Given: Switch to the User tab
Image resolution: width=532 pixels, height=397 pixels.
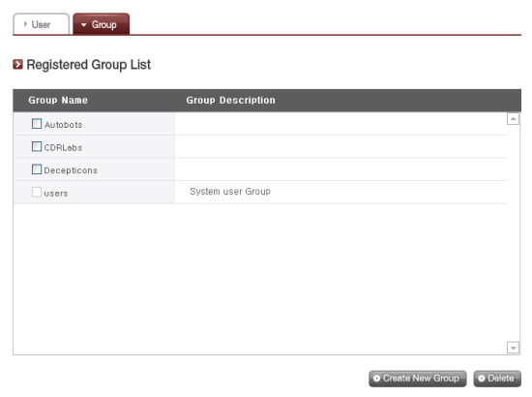Looking at the screenshot, I should click(42, 24).
